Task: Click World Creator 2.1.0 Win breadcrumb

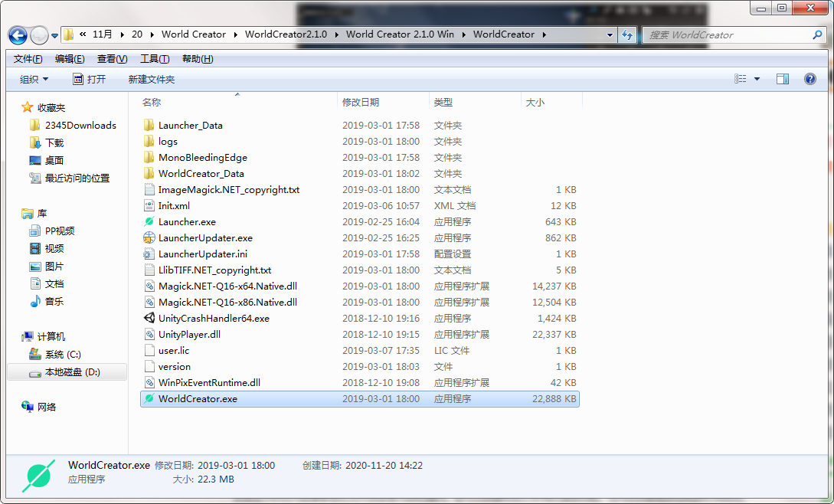Action: tap(400, 34)
